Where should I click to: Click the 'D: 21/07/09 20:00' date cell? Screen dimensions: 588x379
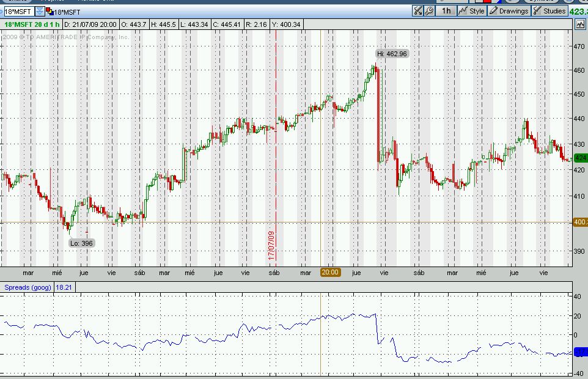[90, 24]
